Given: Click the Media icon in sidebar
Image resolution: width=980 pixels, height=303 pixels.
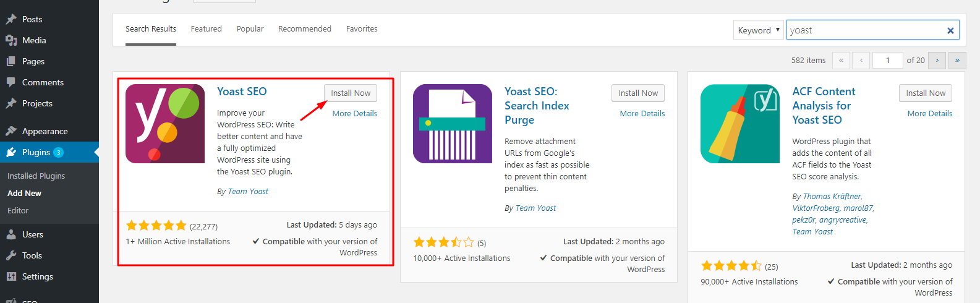Looking at the screenshot, I should click(x=11, y=40).
